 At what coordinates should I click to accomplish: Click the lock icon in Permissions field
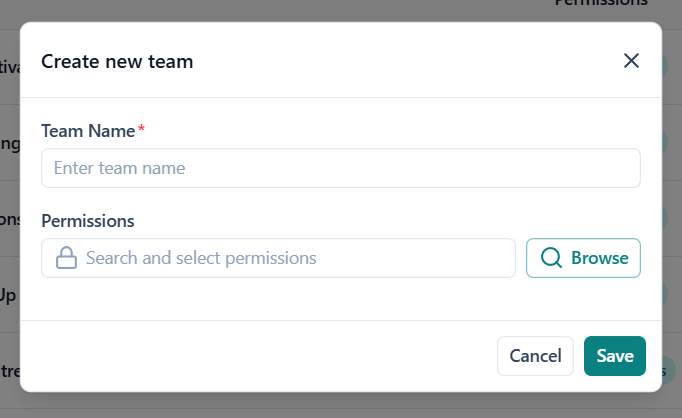66,258
